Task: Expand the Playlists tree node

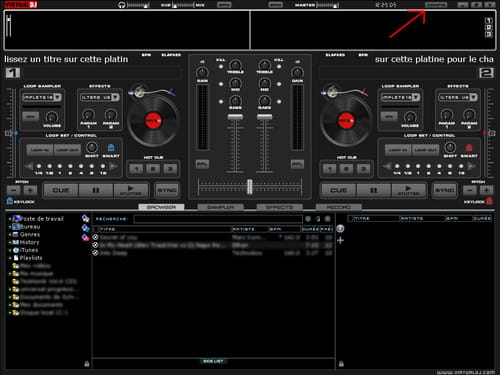Action: coord(10,258)
